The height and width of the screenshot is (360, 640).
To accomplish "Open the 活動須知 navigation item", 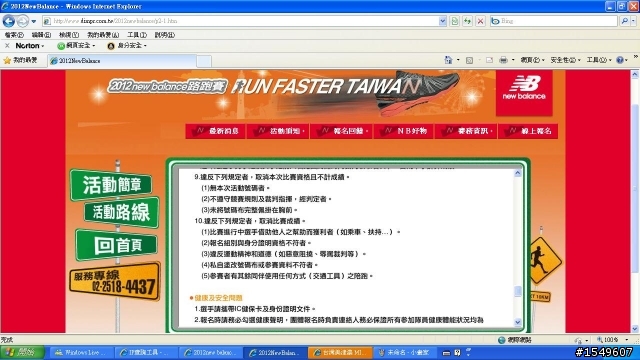I will [x=278, y=131].
